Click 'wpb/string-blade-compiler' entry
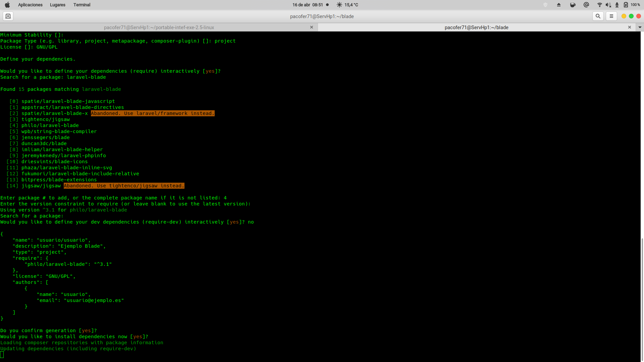 (59, 131)
